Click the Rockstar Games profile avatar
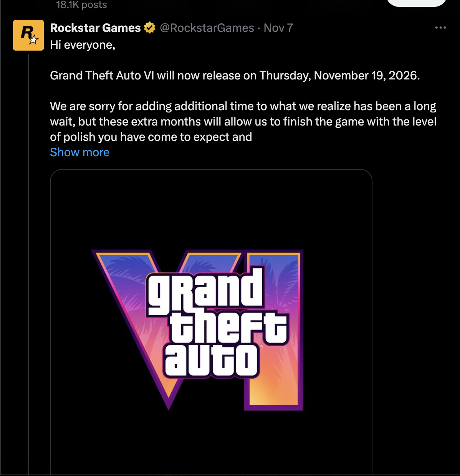This screenshot has height=476, width=460. coord(28,35)
